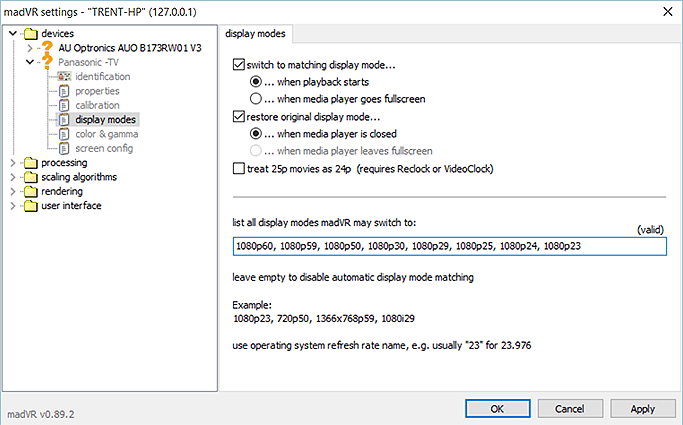
Task: Select AU Optronics AUO B173RW01 V3 device
Action: [x=130, y=48]
